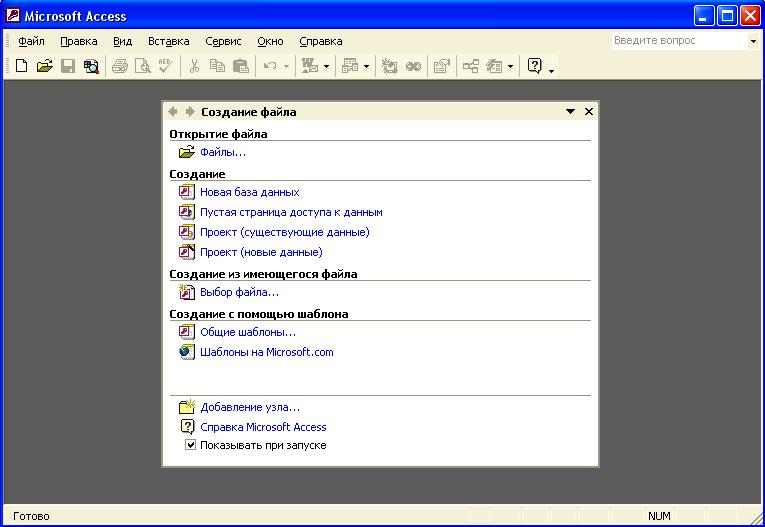Click the New Object toolbar icon
765x527 pixels.
point(494,66)
